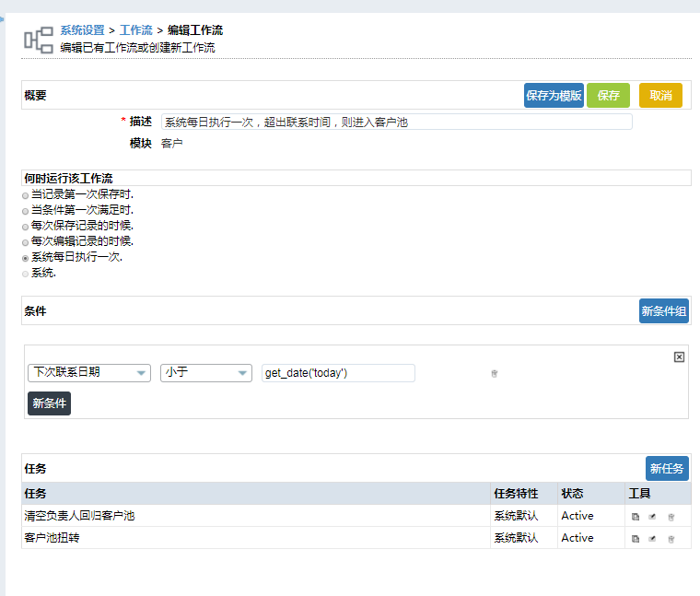This screenshot has width=700, height=596.
Task: Click the 工具 column header
Action: pos(639,494)
